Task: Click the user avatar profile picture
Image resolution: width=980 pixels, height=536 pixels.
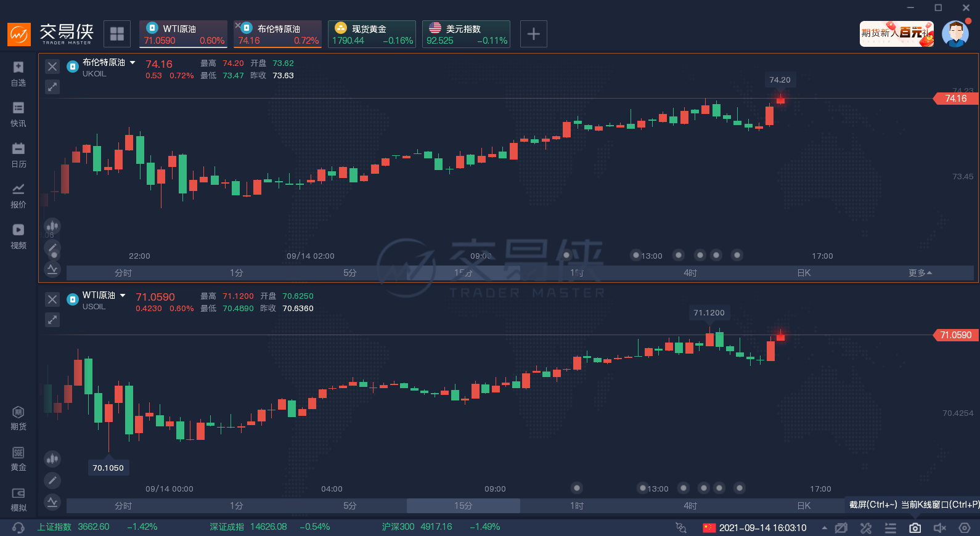Action: 955,34
